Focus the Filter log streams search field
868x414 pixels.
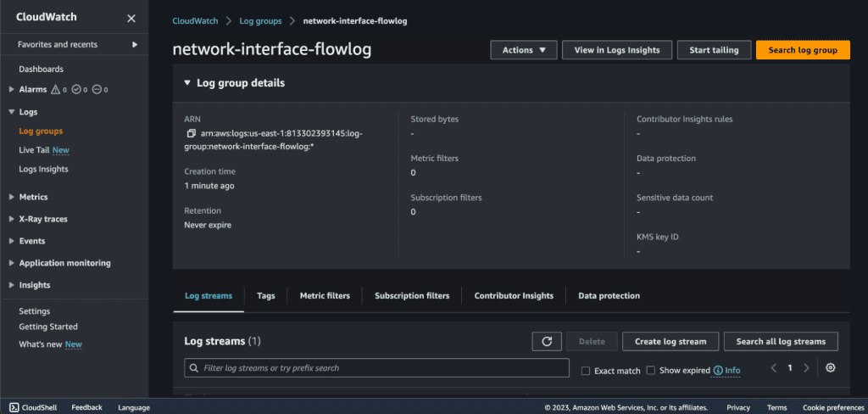(376, 368)
